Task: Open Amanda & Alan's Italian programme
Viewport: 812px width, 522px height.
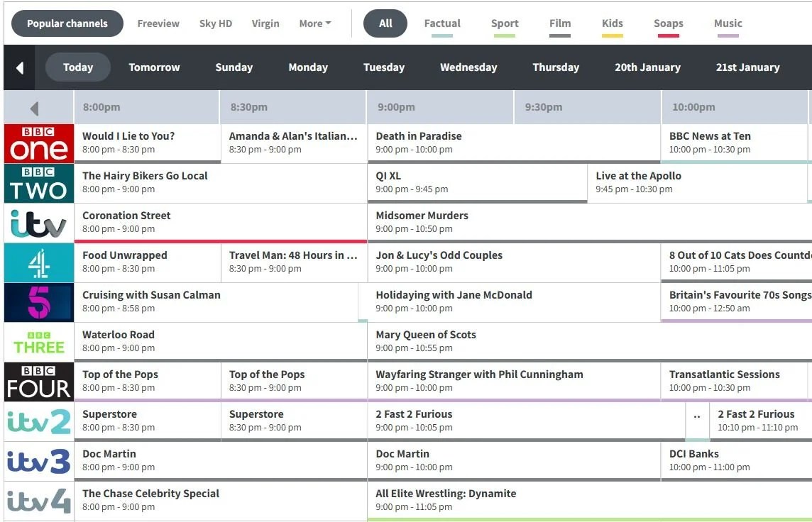Action: point(294,143)
